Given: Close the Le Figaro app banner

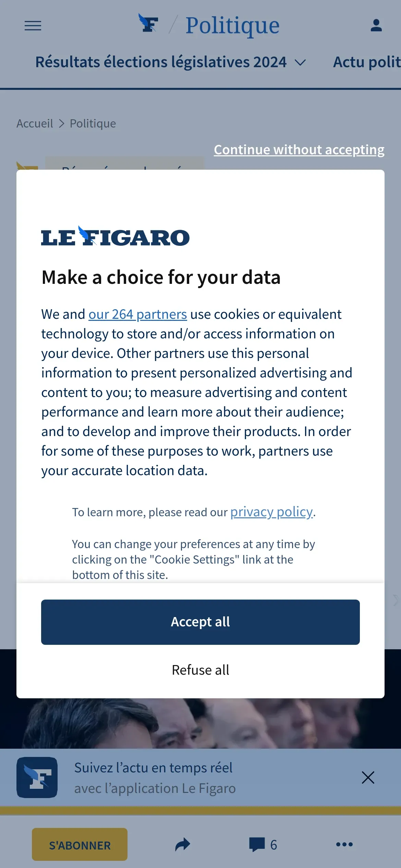Looking at the screenshot, I should pos(368,777).
